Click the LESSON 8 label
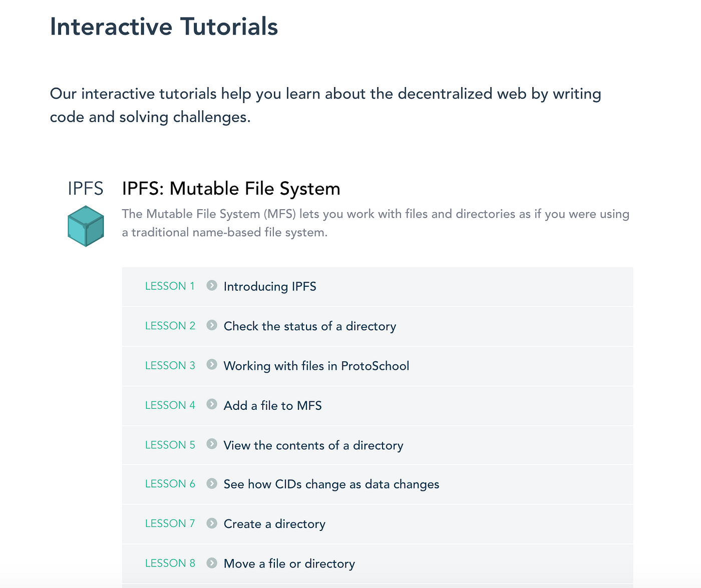 click(x=170, y=563)
